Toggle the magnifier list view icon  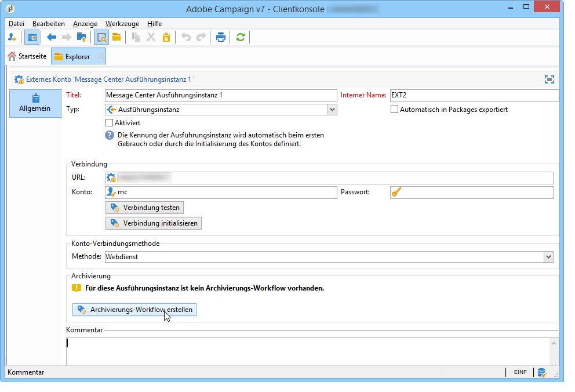101,38
